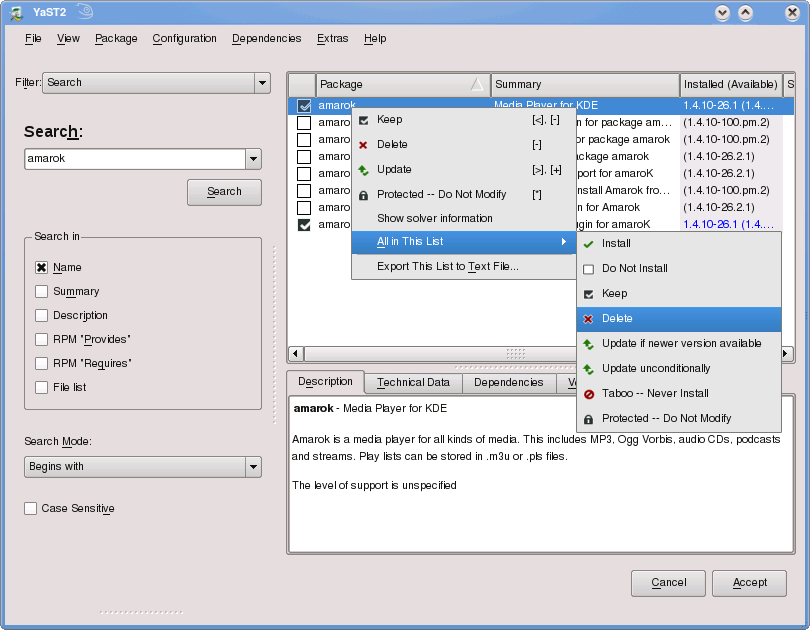Switch to the Technical Data tab
The height and width of the screenshot is (630, 810).
point(413,383)
